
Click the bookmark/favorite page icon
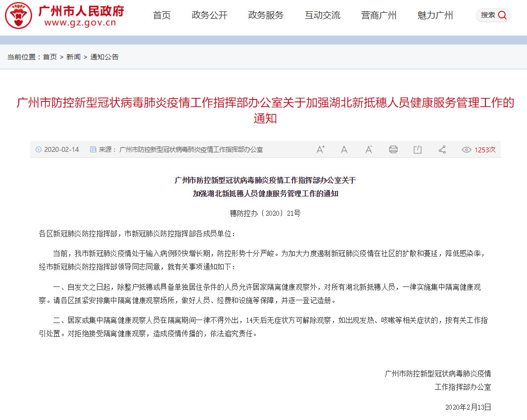(x=418, y=149)
